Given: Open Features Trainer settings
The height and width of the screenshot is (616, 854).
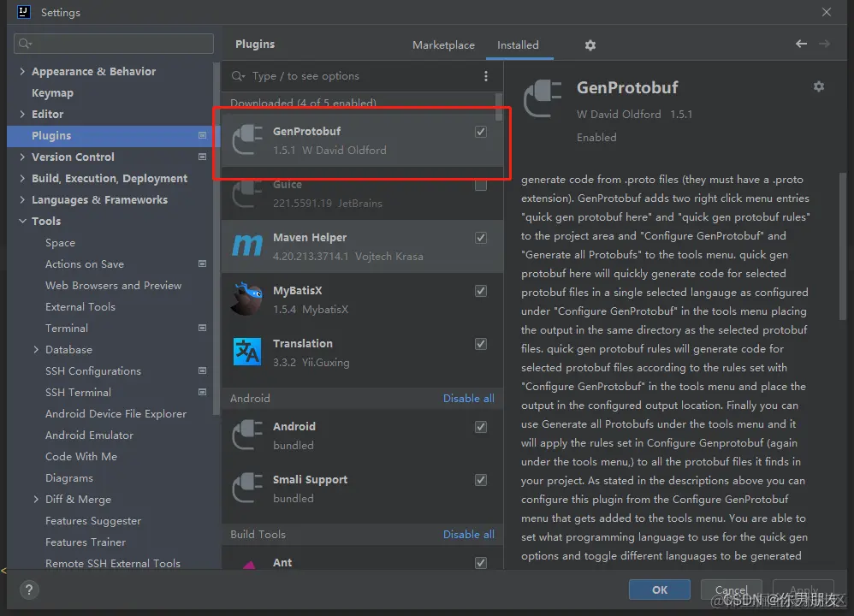Looking at the screenshot, I should pyautogui.click(x=86, y=542).
